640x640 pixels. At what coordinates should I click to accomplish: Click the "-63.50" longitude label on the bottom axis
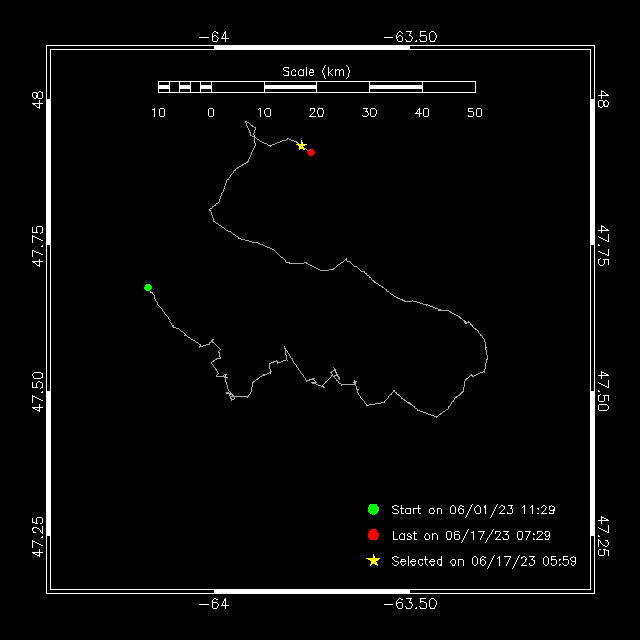click(410, 604)
